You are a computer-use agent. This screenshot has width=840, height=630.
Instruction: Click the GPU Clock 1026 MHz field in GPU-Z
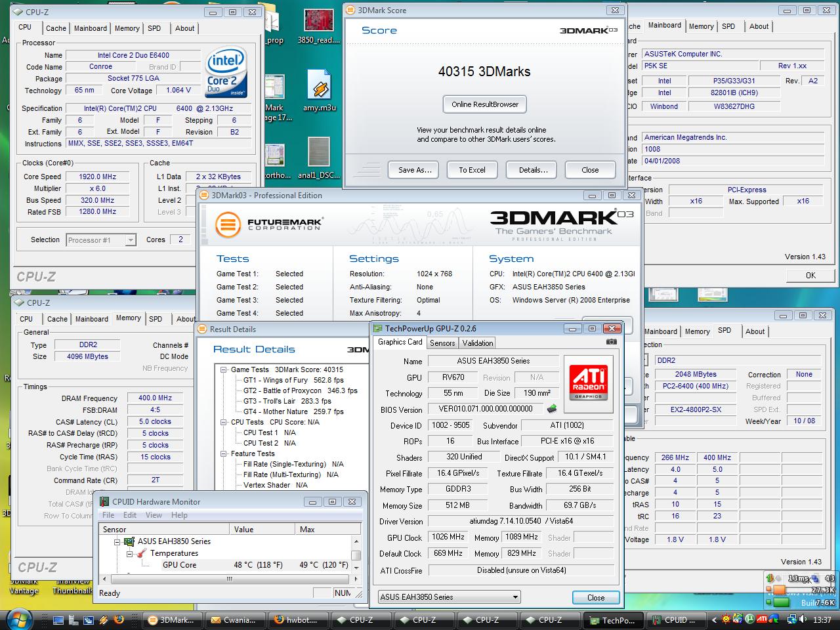pos(448,537)
